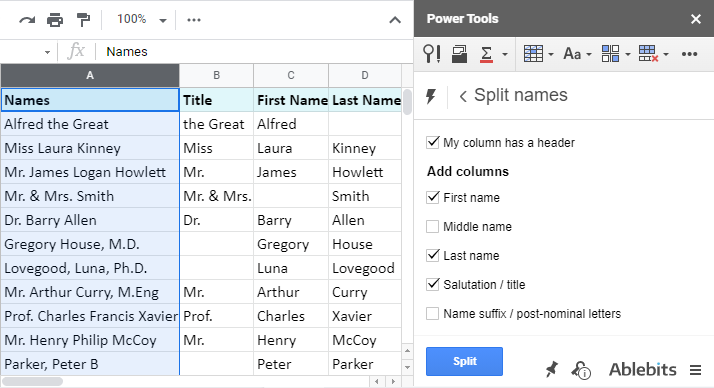Click the Power Tools clear table icon
The height and width of the screenshot is (388, 714).
648,54
